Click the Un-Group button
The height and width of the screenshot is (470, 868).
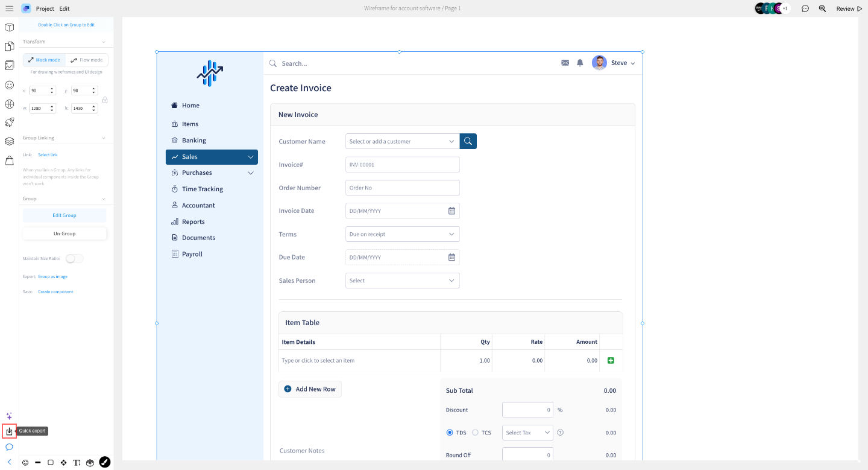[64, 233]
